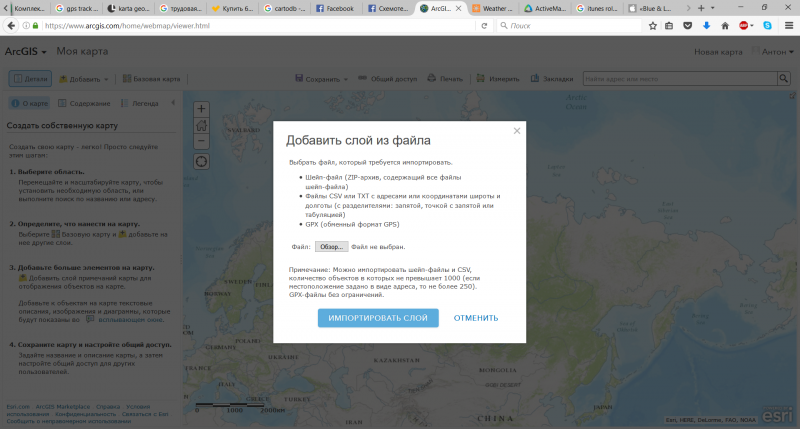Zoom out on the map
Screen dimensions: 800x429
(202, 140)
